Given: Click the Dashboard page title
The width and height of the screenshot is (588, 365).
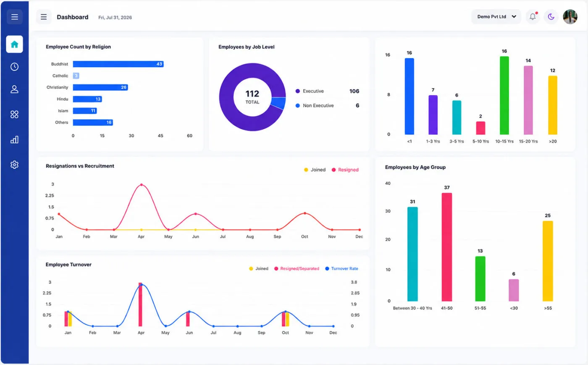Looking at the screenshot, I should [73, 17].
